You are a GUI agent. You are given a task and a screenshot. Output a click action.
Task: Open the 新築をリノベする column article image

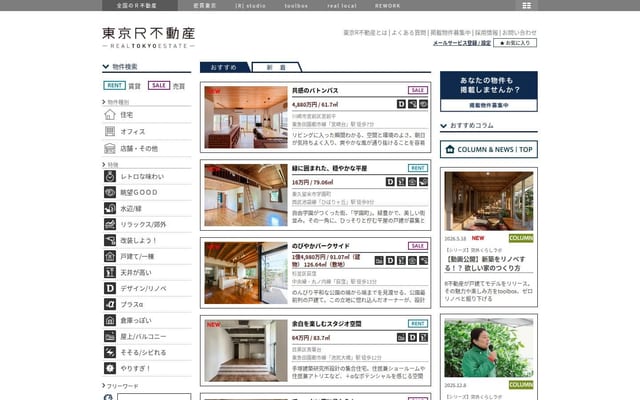pos(489,201)
